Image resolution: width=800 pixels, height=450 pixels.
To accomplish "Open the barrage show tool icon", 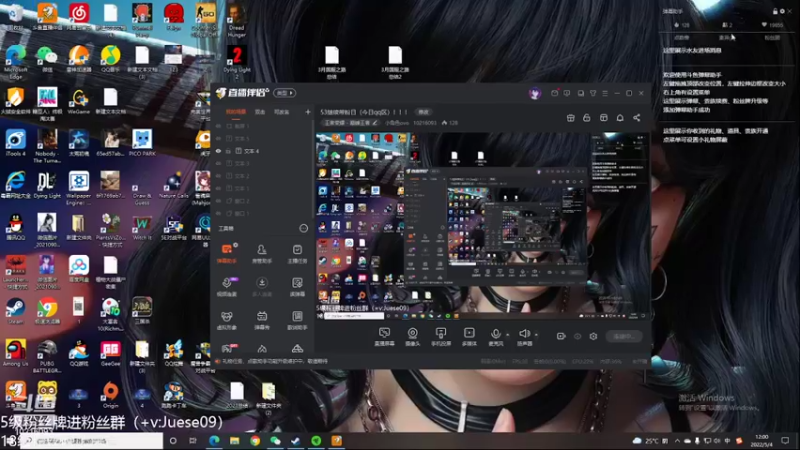I will pos(262,320).
